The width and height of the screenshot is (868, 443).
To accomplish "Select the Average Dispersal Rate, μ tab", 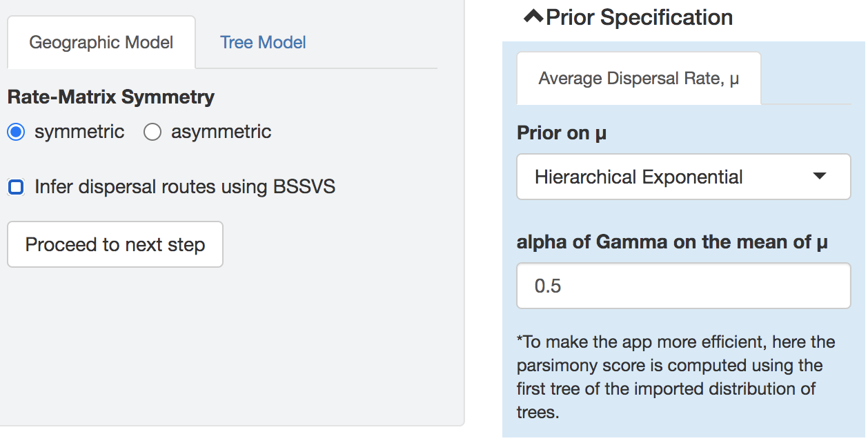I will (x=638, y=78).
